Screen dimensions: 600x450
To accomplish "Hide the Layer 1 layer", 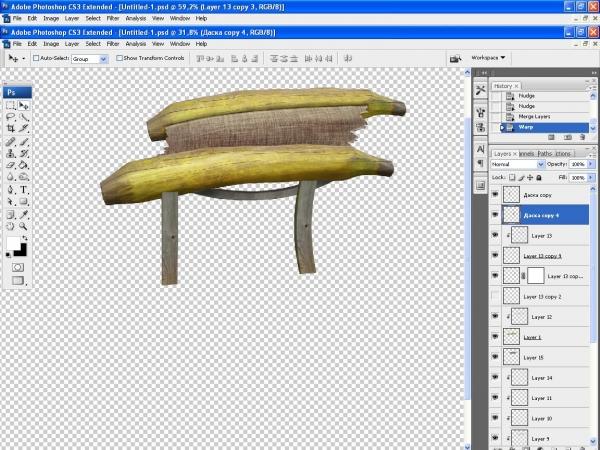I will point(495,336).
